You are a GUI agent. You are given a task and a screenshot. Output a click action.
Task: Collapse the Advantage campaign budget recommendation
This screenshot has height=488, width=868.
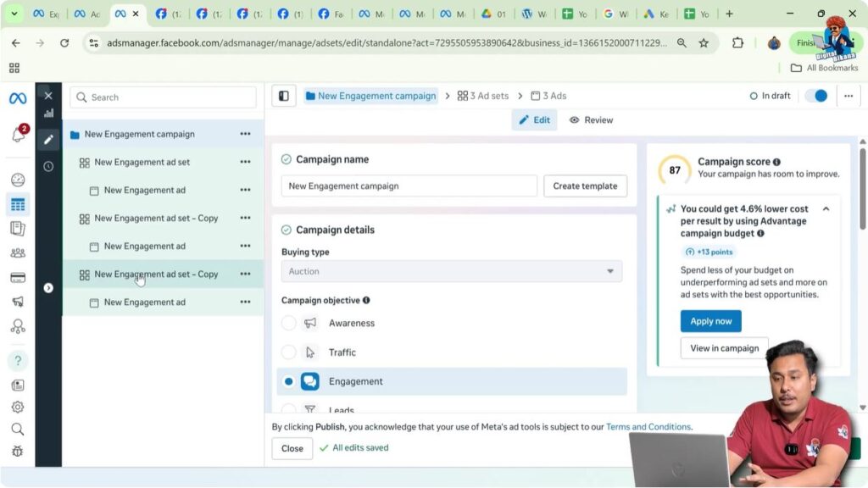[x=826, y=209]
